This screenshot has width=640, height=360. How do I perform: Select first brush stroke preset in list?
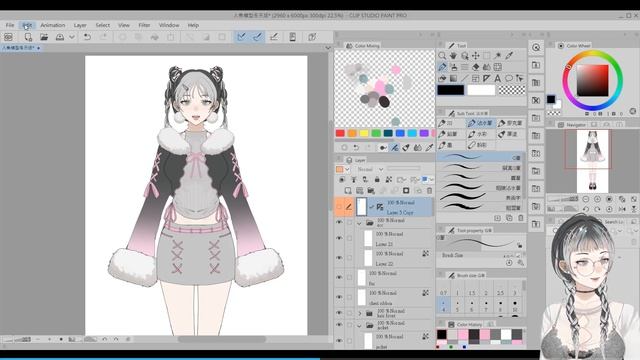479,157
